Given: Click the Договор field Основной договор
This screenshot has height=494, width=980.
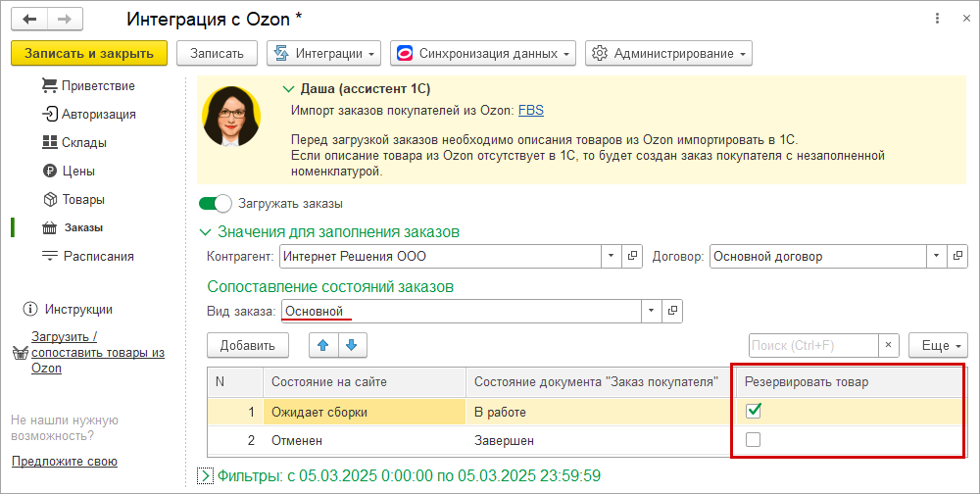Looking at the screenshot, I should 818,256.
